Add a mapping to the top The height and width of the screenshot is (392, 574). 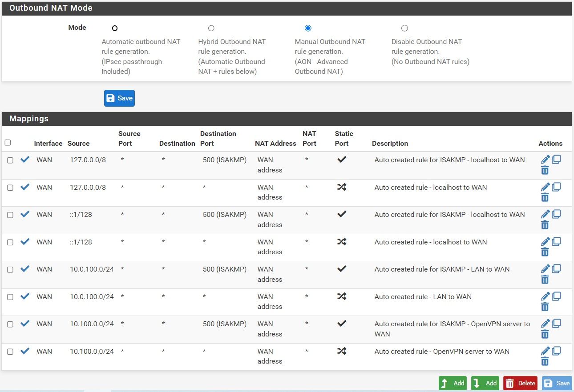pos(453,383)
